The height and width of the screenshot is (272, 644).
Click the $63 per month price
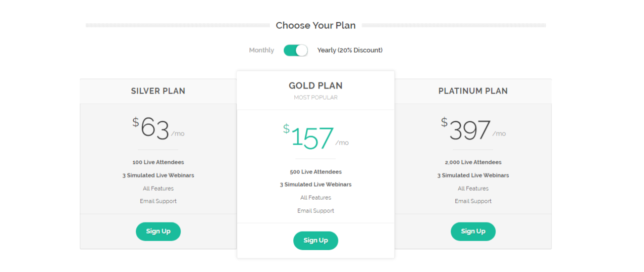(x=158, y=128)
